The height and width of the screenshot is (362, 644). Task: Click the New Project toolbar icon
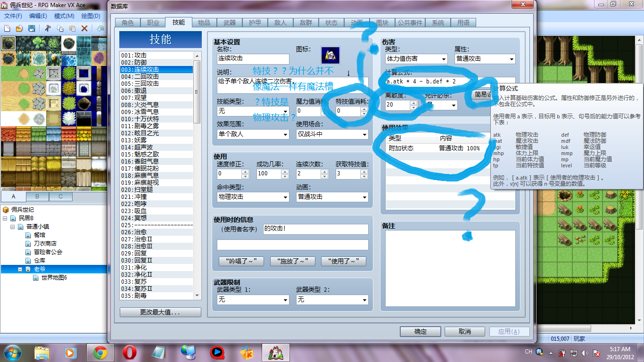coord(7,28)
